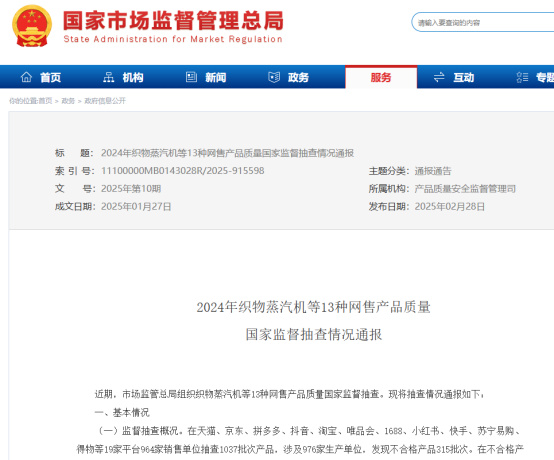
Task: Click the article heading 2024年织物蒸汽机等13种网售产品质量
Action: (x=313, y=307)
